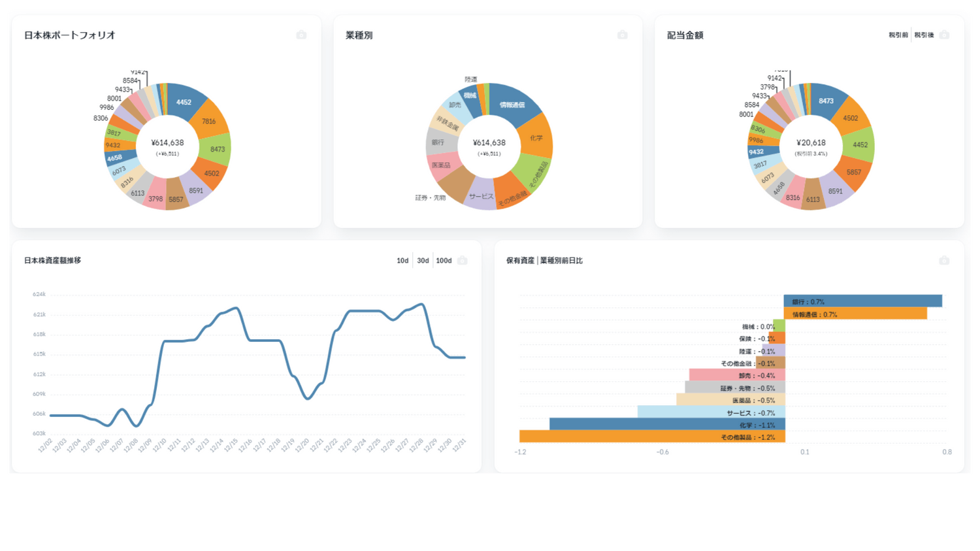This screenshot has height=551, width=980.
Task: Select 7816 slice in portfolio donut
Action: [x=210, y=121]
